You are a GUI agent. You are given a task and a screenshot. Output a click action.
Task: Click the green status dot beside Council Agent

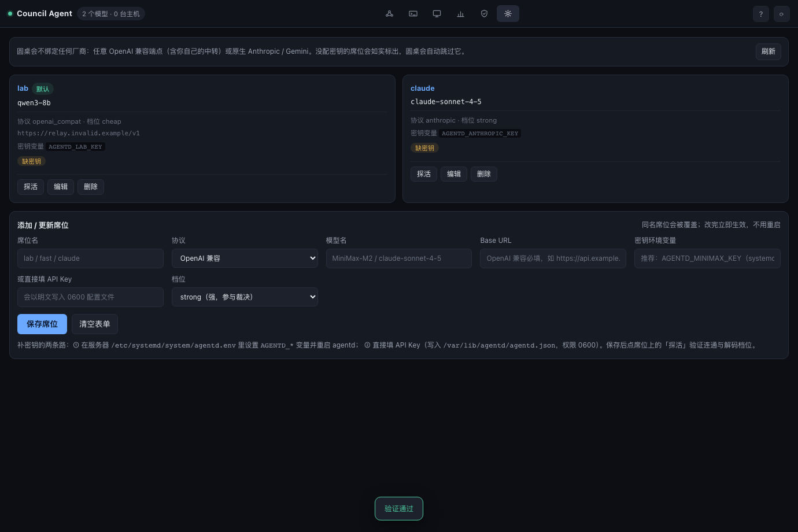point(10,14)
